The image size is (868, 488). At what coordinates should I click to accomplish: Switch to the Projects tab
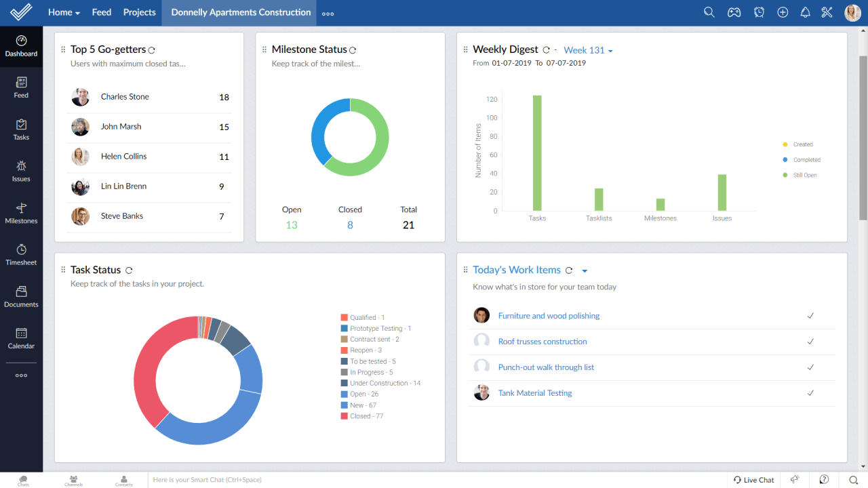(x=139, y=12)
